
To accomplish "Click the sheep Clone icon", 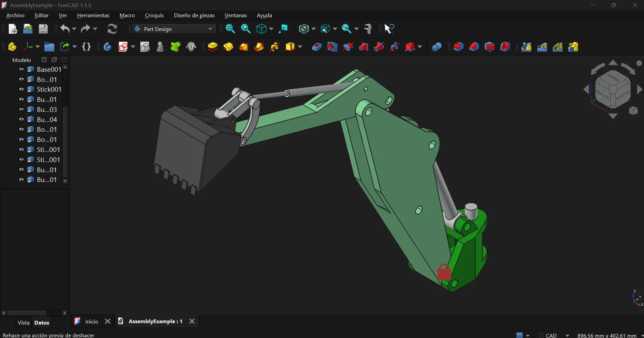I will 191,47.
